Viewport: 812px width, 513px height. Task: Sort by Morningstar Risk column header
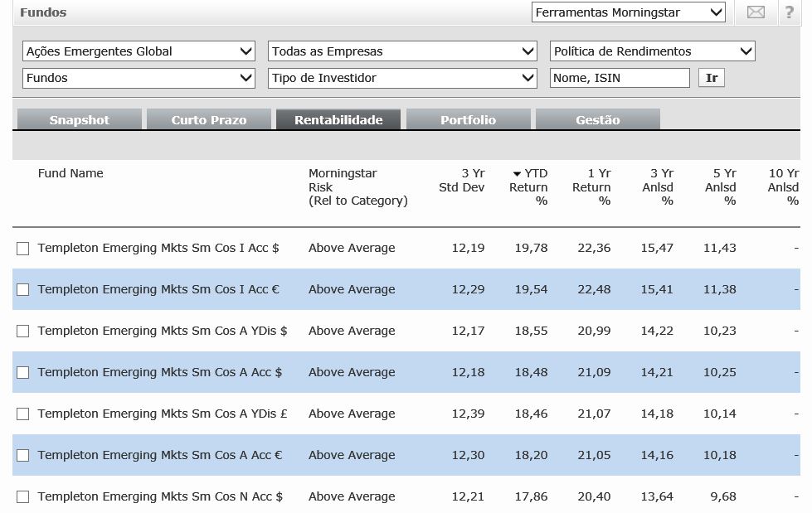coord(357,186)
